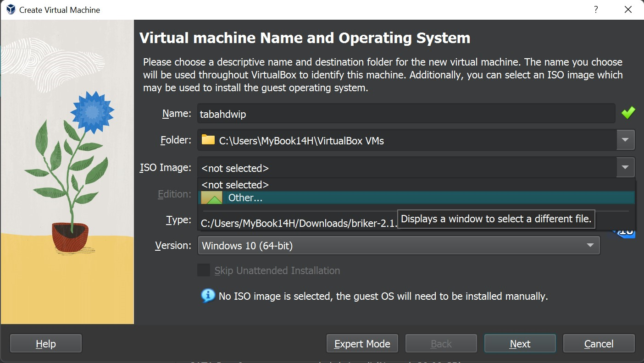644x363 pixels.
Task: Click the VirtualBox cube icon in title bar
Action: tap(11, 10)
